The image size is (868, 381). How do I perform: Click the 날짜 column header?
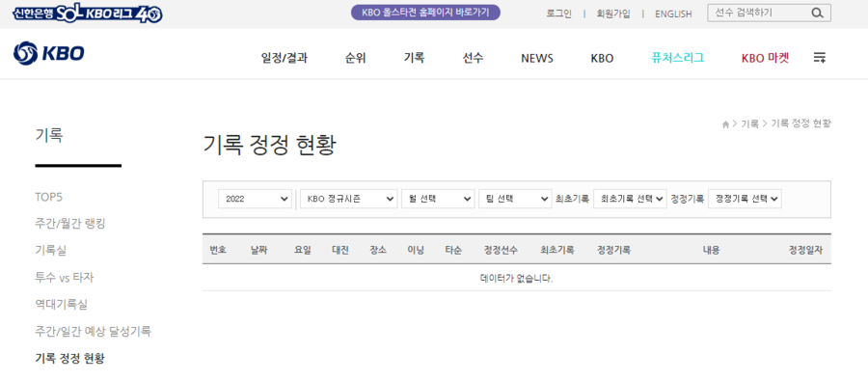pyautogui.click(x=258, y=251)
